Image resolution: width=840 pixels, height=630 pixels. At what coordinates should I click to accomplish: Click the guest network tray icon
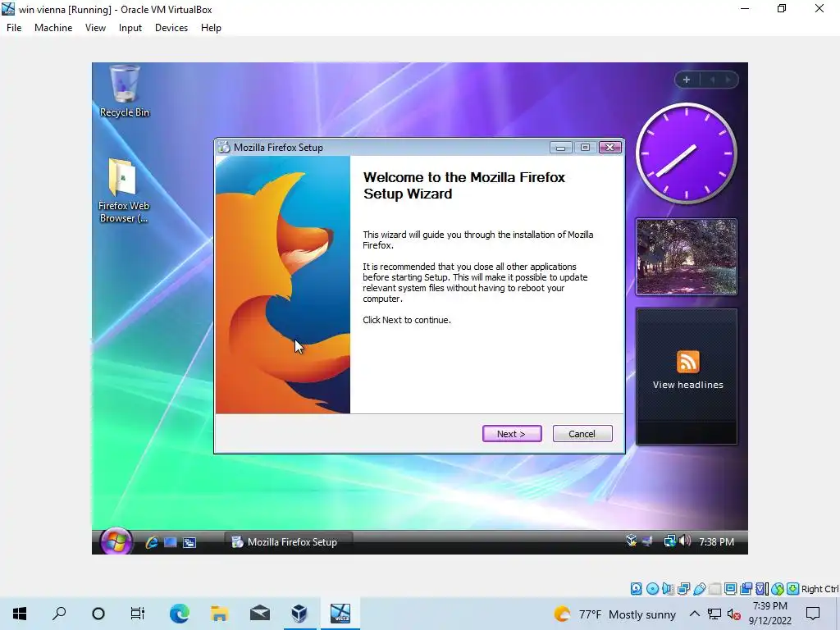click(669, 541)
